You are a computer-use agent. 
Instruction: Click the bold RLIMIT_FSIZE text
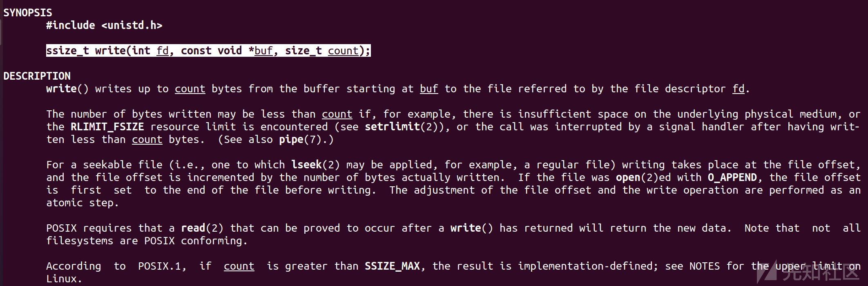pos(107,127)
